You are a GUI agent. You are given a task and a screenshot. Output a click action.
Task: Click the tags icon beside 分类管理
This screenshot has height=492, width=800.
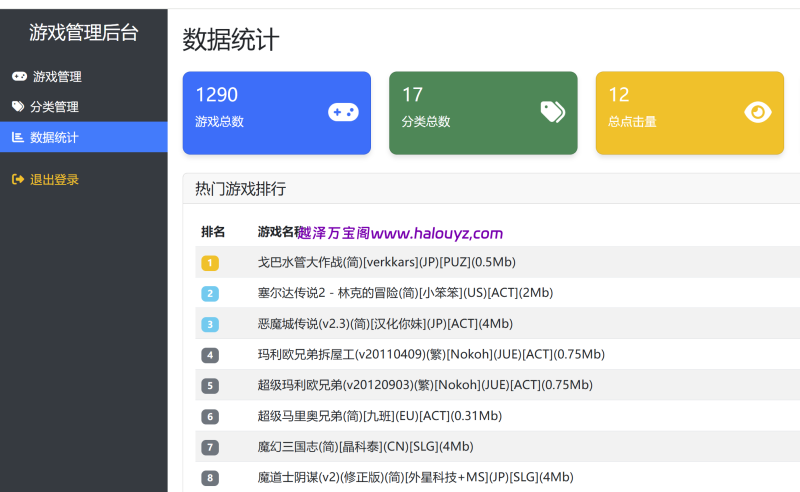(x=18, y=106)
